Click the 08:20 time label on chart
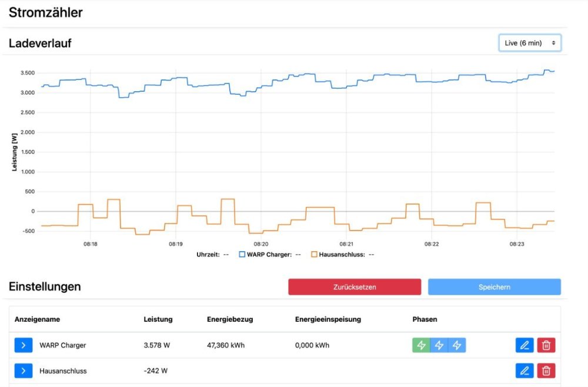Viewport: 588px width, 387px height. [x=261, y=243]
